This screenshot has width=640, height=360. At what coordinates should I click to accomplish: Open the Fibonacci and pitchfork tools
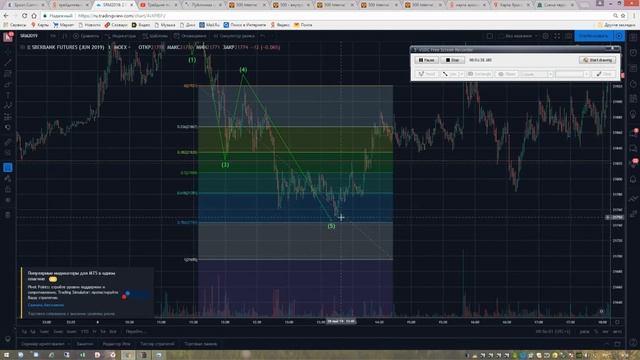point(8,73)
